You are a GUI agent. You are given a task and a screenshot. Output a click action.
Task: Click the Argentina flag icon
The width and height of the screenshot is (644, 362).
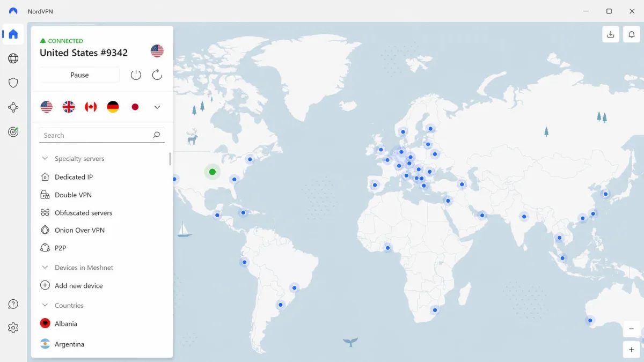(x=45, y=344)
